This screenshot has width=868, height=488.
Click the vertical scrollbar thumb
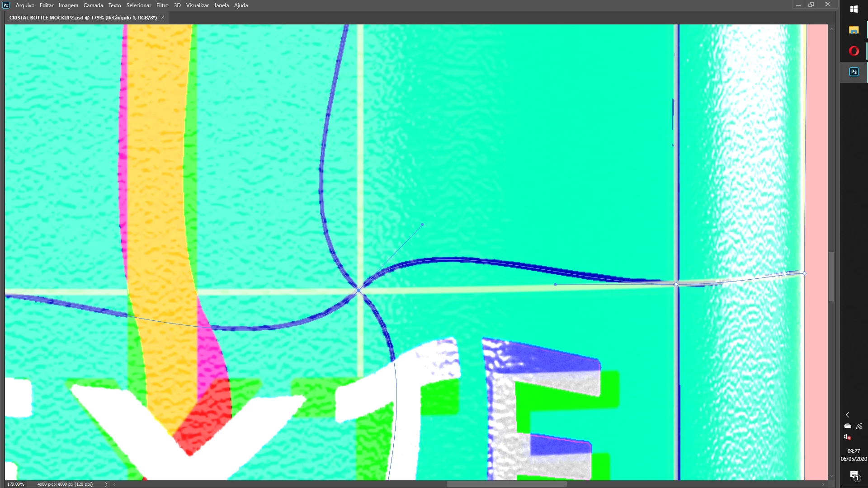(x=831, y=277)
